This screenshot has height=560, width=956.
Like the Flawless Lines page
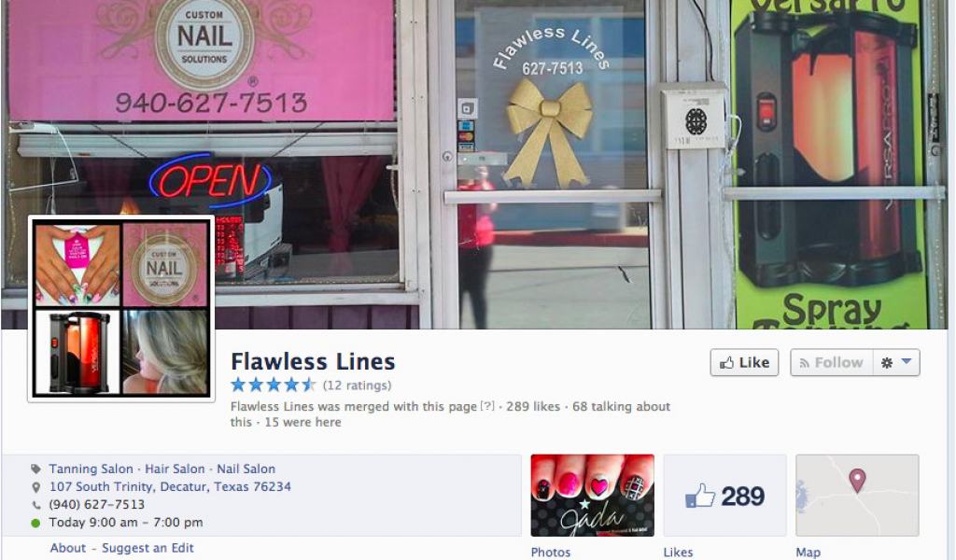744,362
